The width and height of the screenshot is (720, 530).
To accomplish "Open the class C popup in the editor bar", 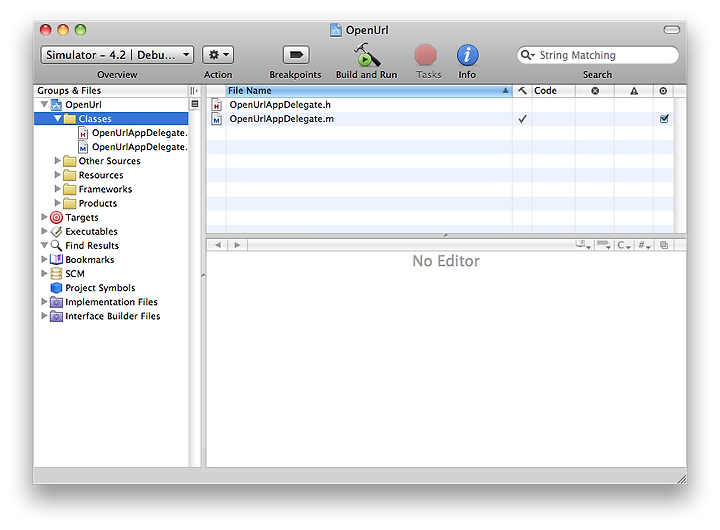I will [x=624, y=245].
